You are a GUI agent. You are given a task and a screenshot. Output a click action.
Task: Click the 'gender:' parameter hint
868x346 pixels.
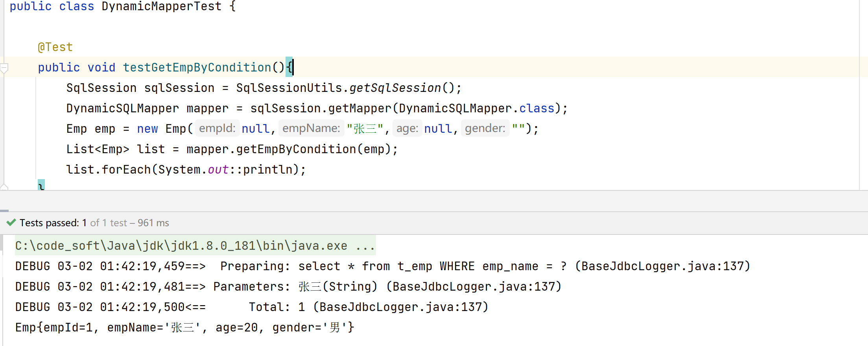point(485,128)
